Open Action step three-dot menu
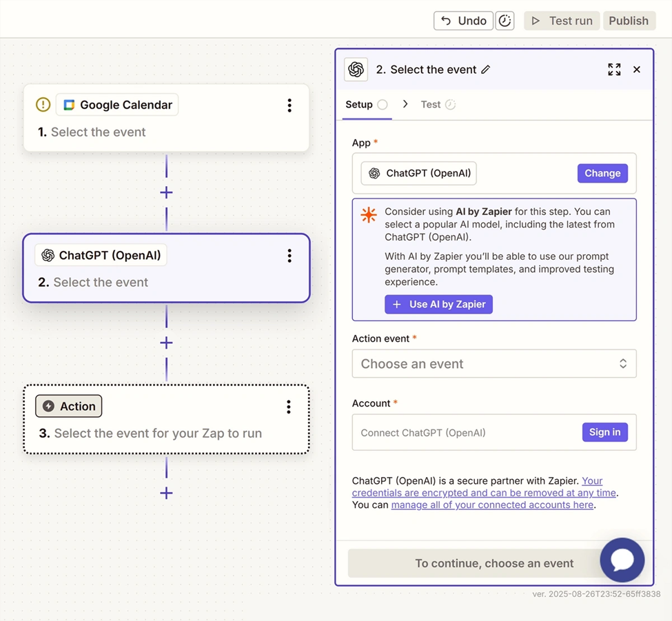This screenshot has height=621, width=672. [289, 407]
